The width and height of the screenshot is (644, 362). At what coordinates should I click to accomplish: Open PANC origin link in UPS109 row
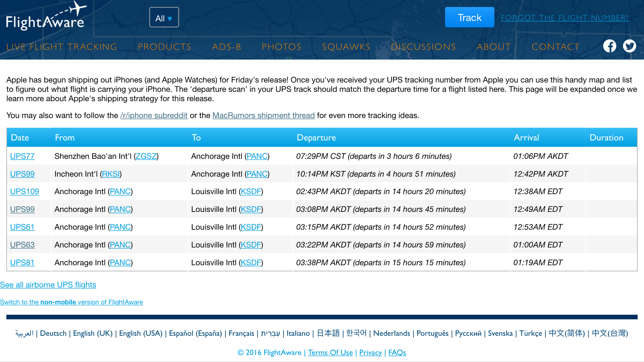120,191
